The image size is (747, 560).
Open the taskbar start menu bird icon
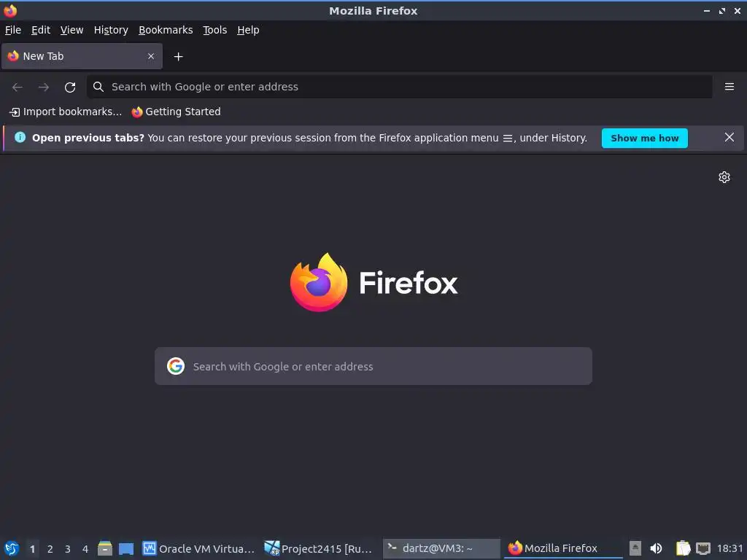[12, 548]
